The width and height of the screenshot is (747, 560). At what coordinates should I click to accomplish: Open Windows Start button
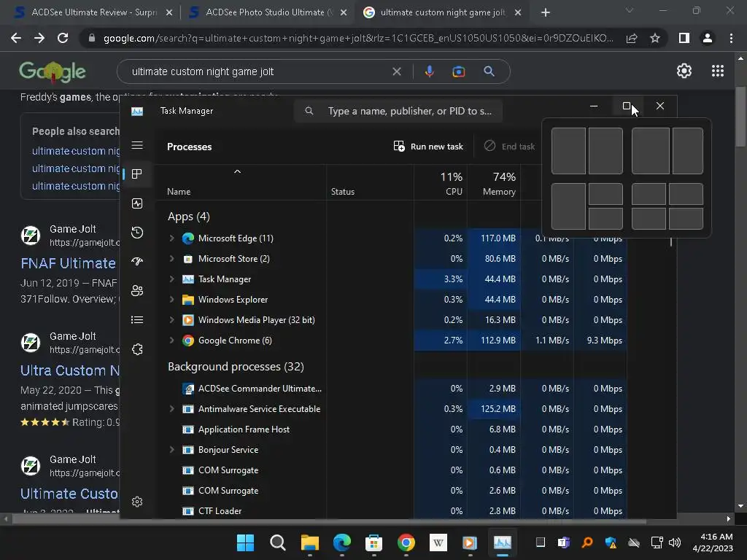click(245, 542)
